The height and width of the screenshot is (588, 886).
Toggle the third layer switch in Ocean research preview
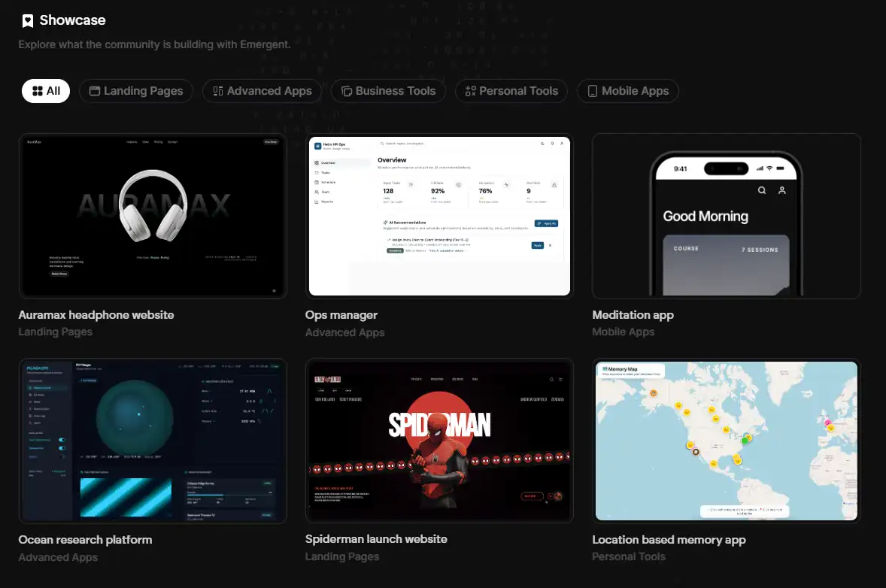(62, 456)
